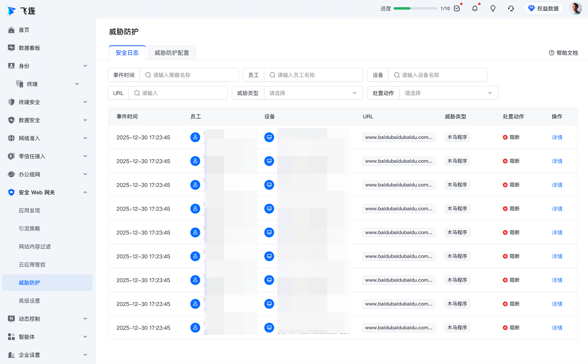The image size is (588, 364).
Task: Open 详情 link in first row
Action: click(x=557, y=137)
